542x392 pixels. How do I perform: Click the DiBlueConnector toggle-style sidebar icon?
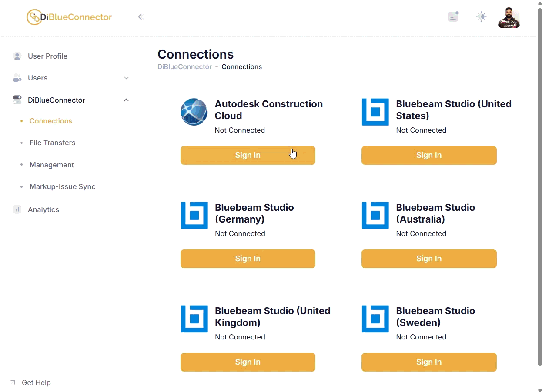(17, 100)
